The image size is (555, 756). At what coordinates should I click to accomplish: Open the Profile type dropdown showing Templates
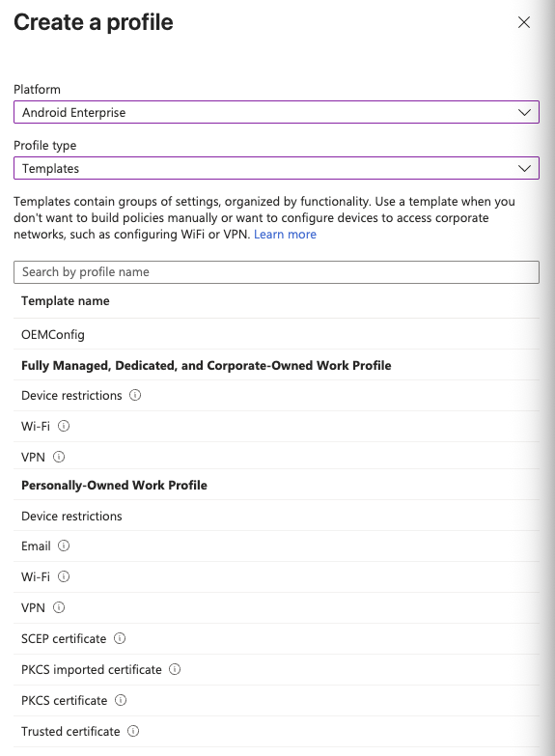[x=276, y=168]
